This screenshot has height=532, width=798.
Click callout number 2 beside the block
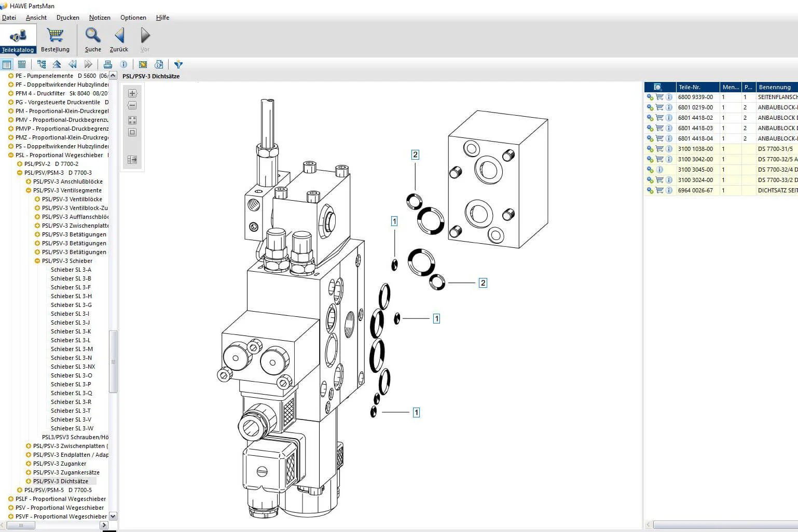(415, 155)
